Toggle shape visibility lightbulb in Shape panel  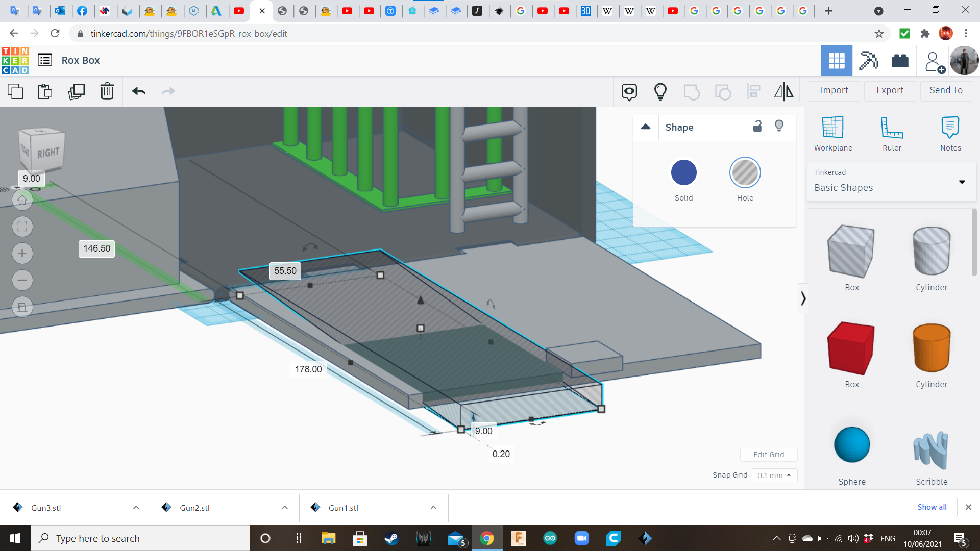pos(779,126)
